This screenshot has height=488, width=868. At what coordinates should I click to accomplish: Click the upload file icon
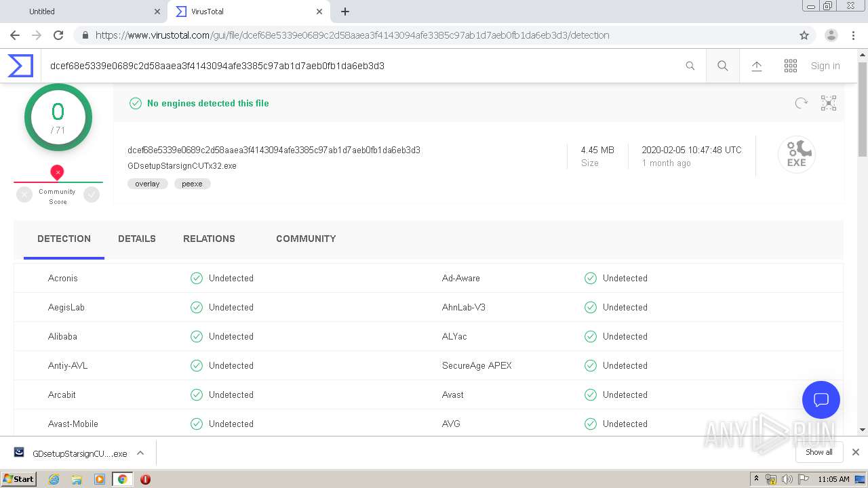tap(757, 66)
